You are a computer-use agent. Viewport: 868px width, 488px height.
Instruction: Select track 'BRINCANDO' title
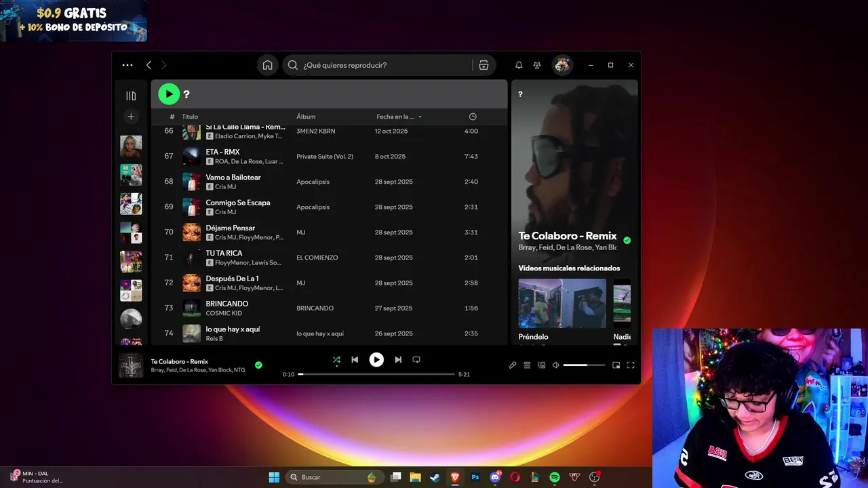click(227, 304)
